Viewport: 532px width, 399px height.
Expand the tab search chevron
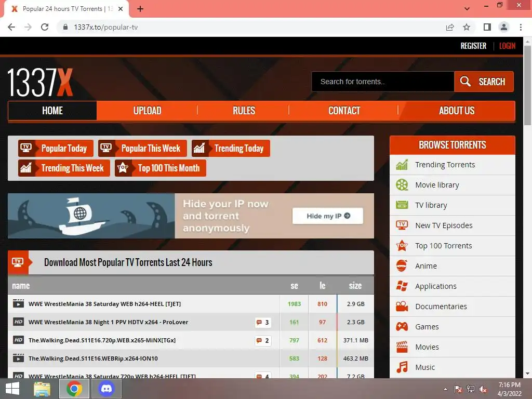(x=467, y=8)
